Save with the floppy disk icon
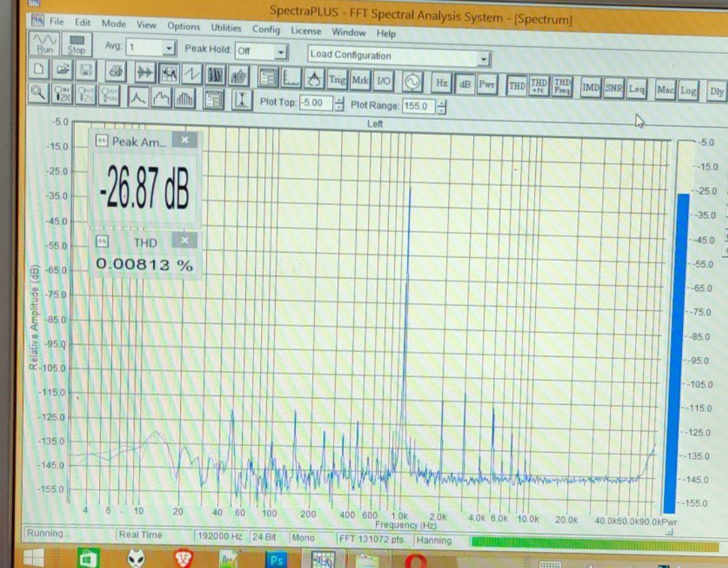 click(x=86, y=71)
